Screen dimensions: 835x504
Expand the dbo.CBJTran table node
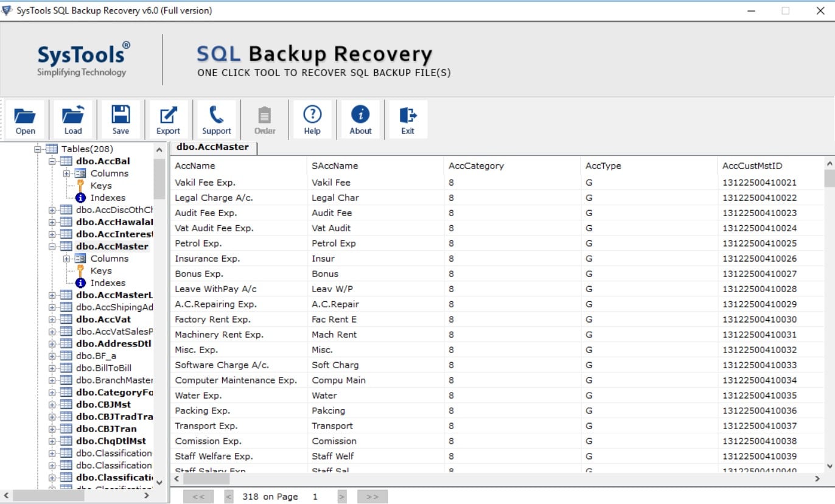coord(52,429)
